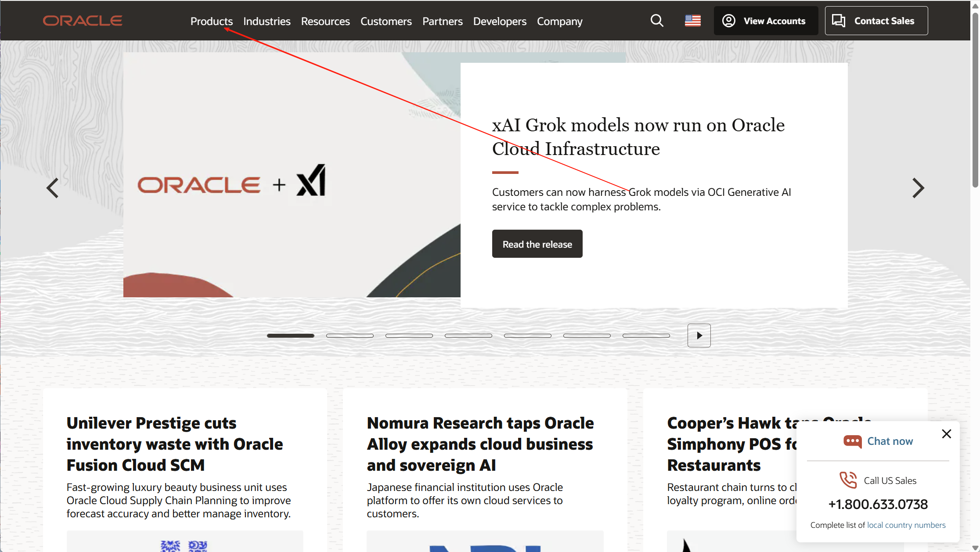Close the Chat now popup

tap(947, 434)
